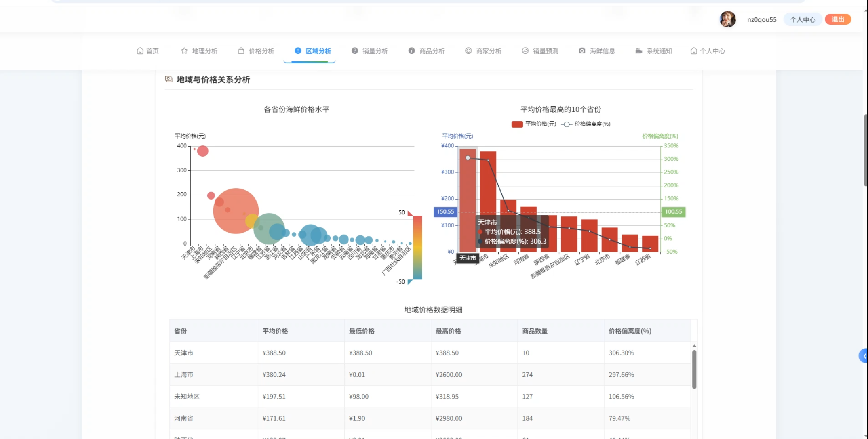Click the house icon beside 个人中心 in the nav
868x439 pixels.
tap(694, 51)
